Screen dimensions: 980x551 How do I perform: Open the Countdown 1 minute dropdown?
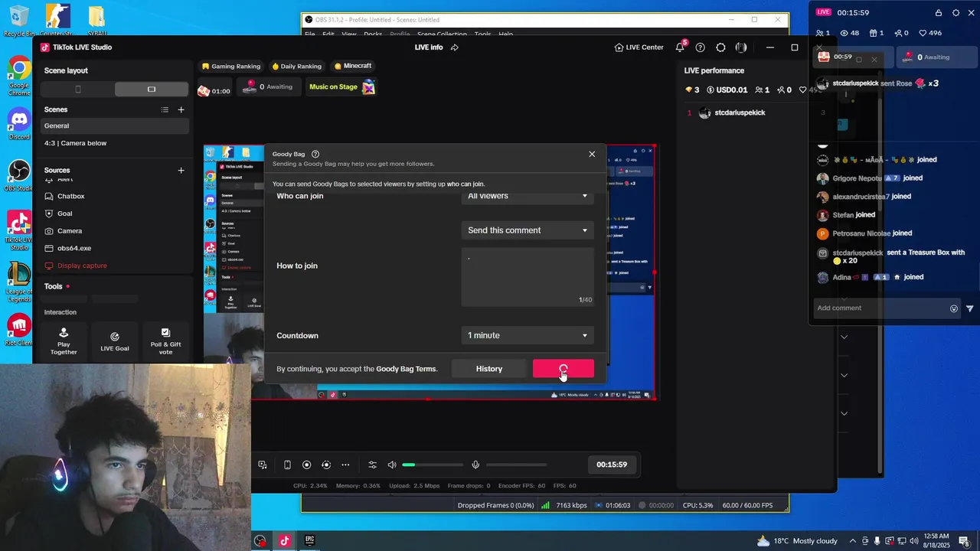tap(528, 335)
